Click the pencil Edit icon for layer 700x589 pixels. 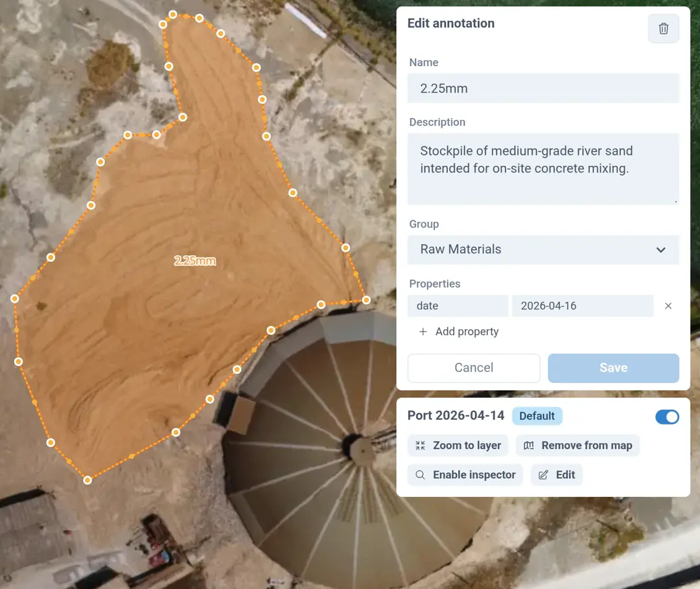(544, 475)
